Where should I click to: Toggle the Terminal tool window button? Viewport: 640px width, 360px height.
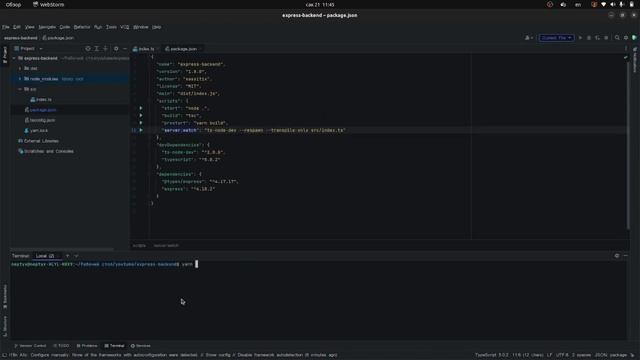114,346
